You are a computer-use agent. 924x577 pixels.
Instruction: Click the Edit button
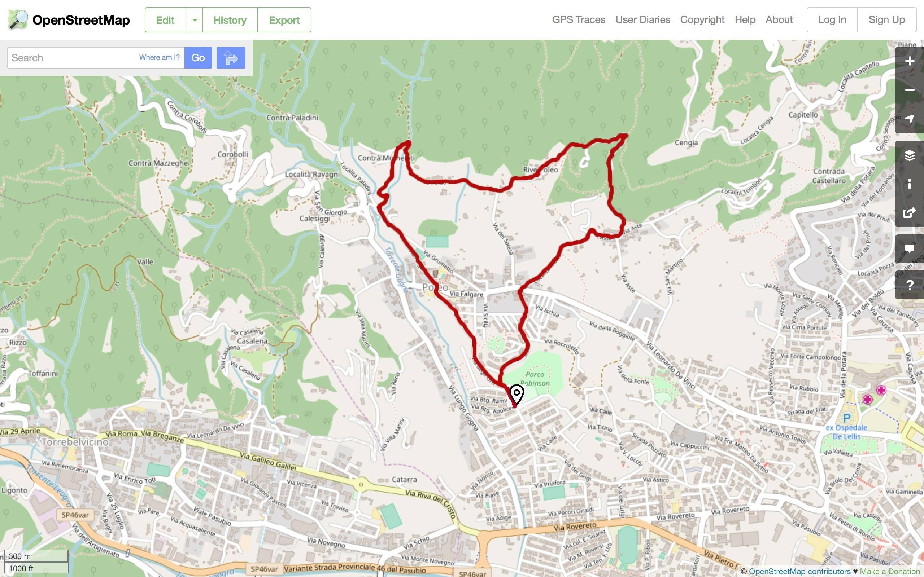point(165,20)
